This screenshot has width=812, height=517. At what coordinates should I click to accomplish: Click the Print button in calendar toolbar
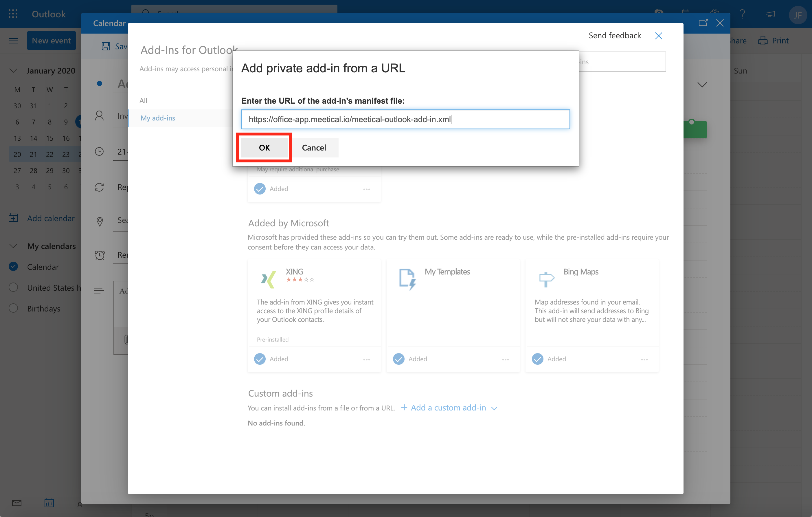[x=773, y=41]
